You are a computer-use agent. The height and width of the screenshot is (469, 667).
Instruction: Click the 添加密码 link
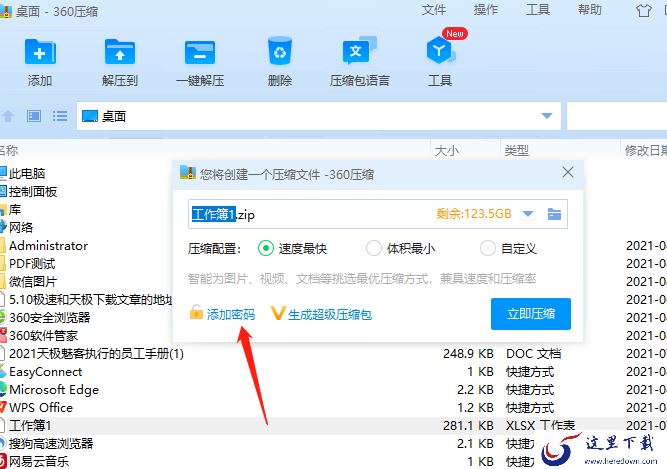[x=231, y=314]
